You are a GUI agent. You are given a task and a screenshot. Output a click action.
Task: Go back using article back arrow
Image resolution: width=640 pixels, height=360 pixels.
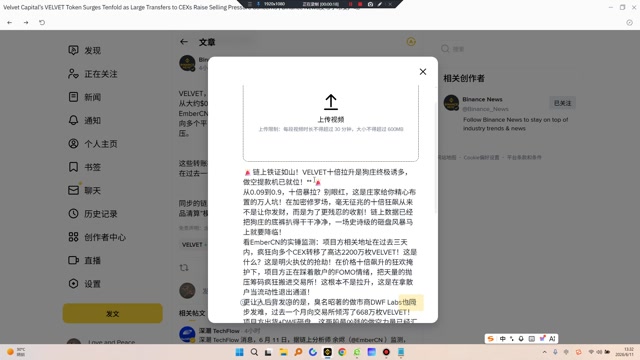pyautogui.click(x=184, y=42)
